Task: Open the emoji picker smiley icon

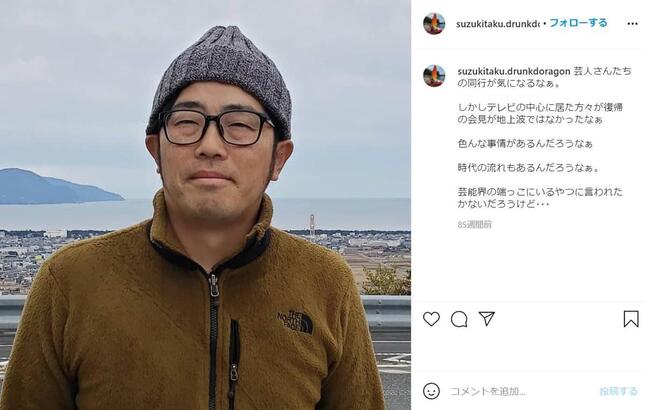Action: [431, 391]
